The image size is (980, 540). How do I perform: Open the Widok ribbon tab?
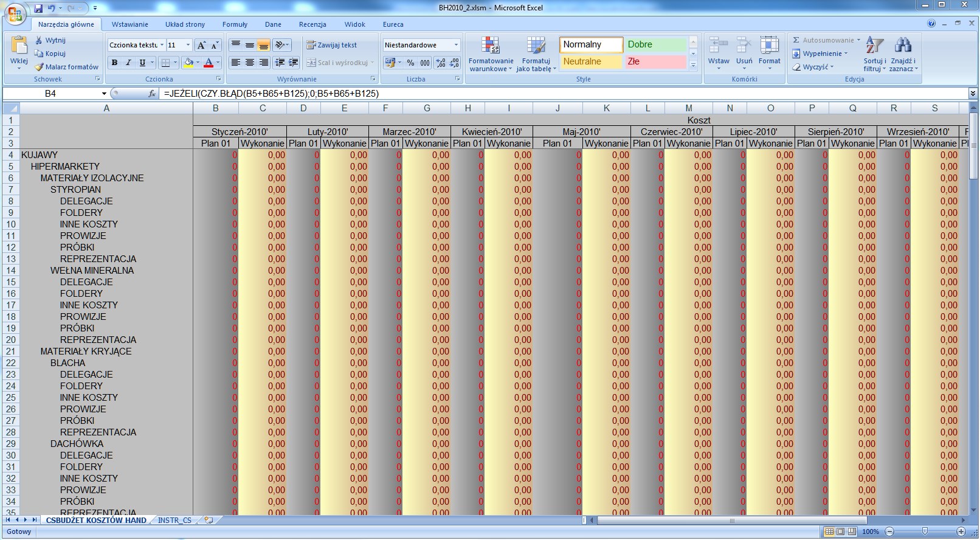coord(354,24)
